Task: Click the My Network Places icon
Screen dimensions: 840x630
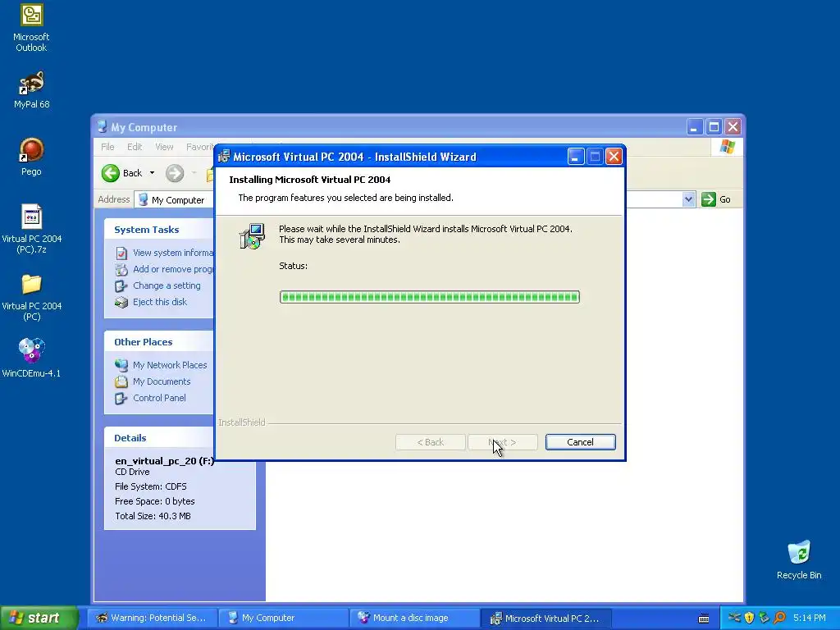Action: [121, 365]
